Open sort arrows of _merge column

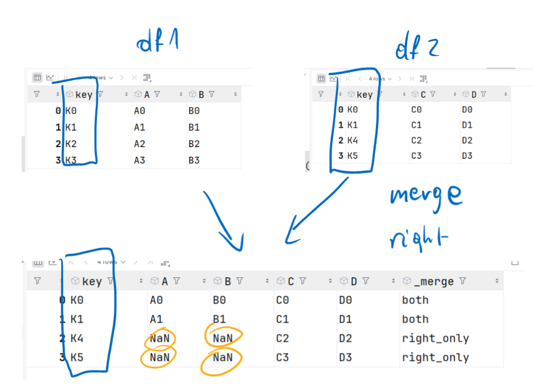497,281
